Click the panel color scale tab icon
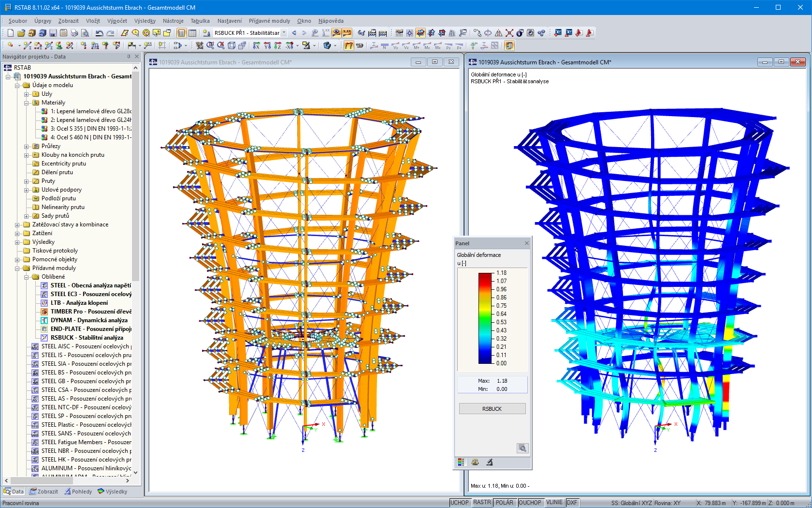 [x=461, y=462]
